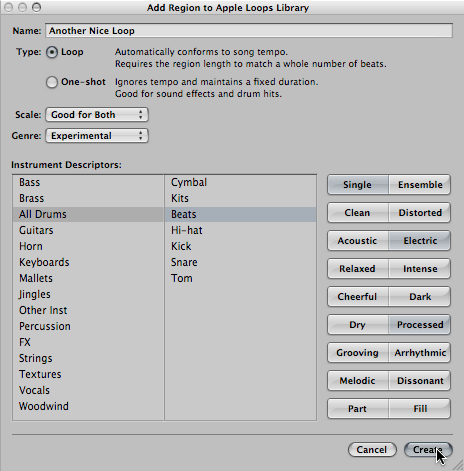Select Jingles in instrument list
Screen dimensions: 464x471
[88, 294]
